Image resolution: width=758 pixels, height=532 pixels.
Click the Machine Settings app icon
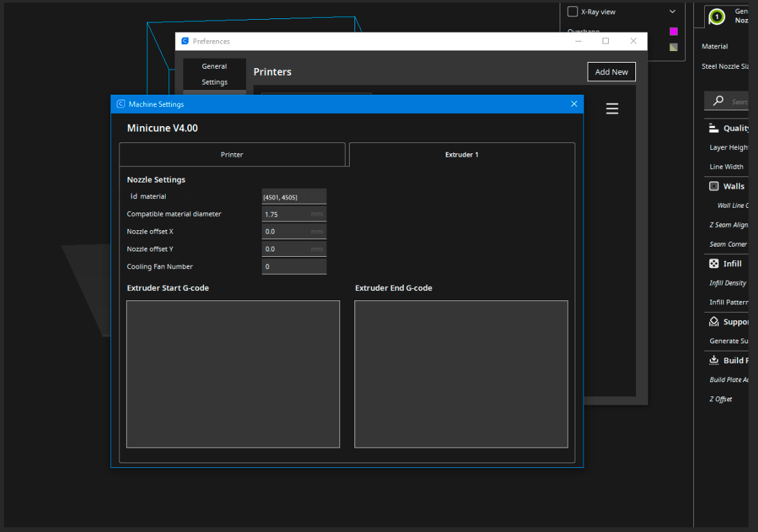point(121,104)
